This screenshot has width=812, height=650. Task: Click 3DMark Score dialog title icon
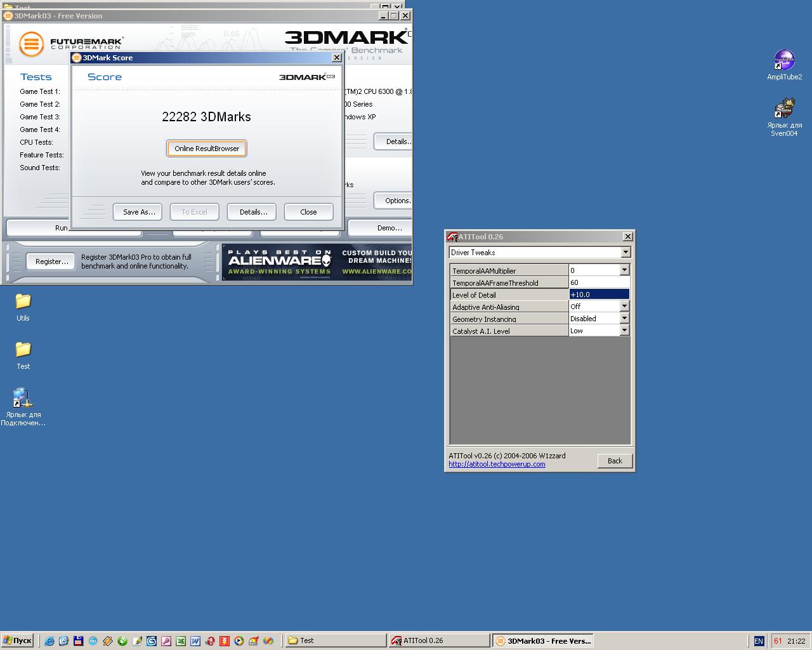click(77, 58)
